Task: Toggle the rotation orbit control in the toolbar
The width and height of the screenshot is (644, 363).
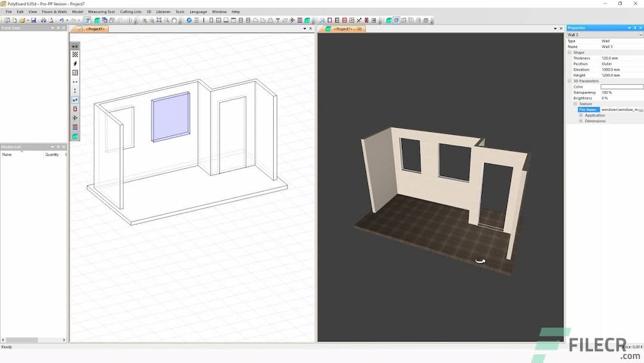Action: coord(174,19)
